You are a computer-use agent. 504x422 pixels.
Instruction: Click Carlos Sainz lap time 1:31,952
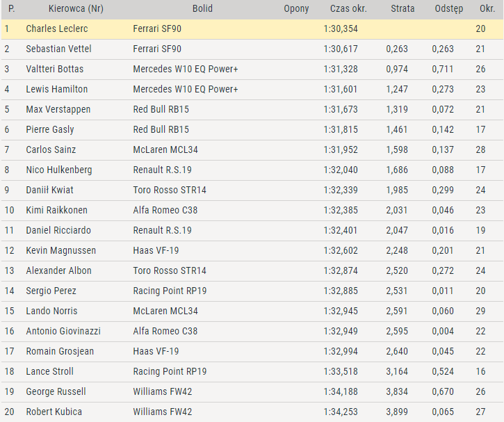coord(341,149)
